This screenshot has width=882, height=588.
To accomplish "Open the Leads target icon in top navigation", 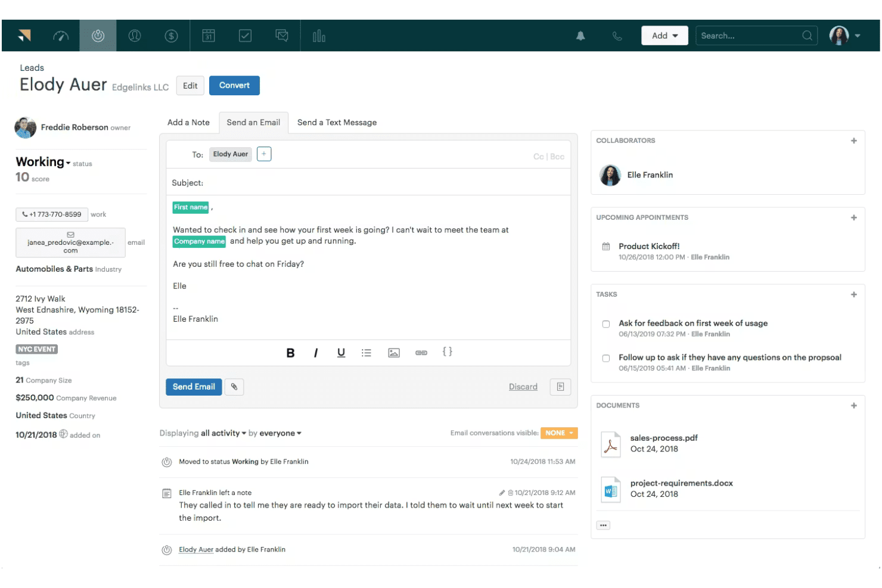I will coord(98,36).
